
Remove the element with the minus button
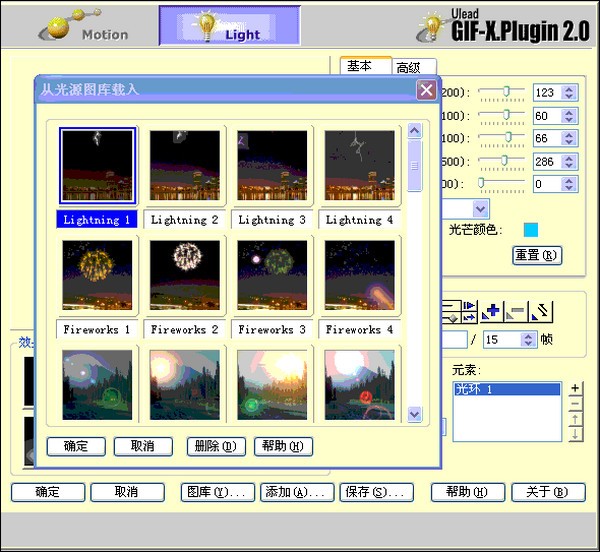coord(575,404)
